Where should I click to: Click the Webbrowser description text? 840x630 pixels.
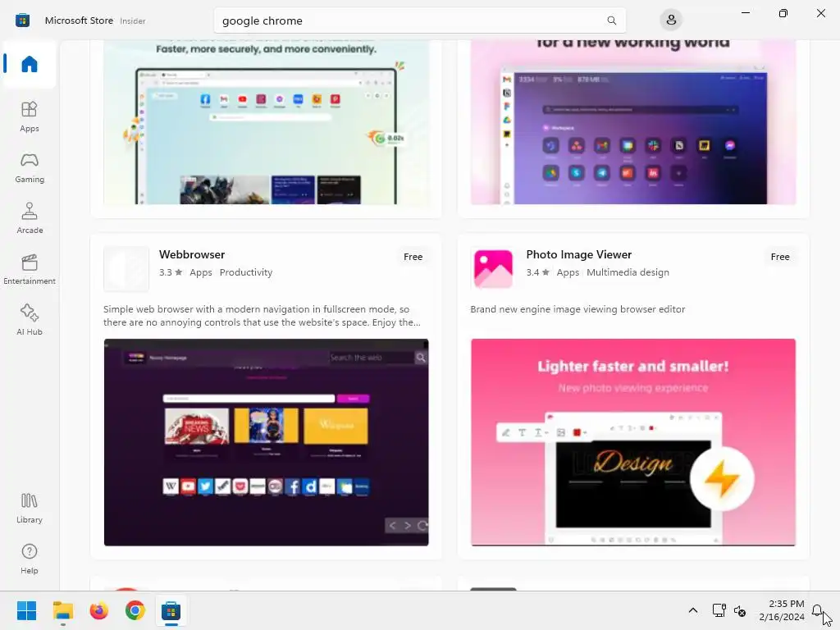262,316
